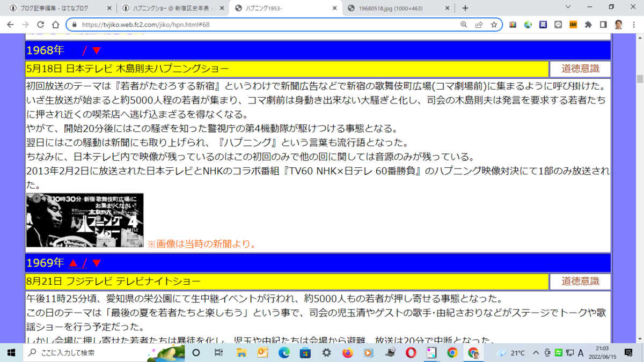Screen dimensions: 644x362
Task: Open Settings gear on the taskbar
Action: 326,352
